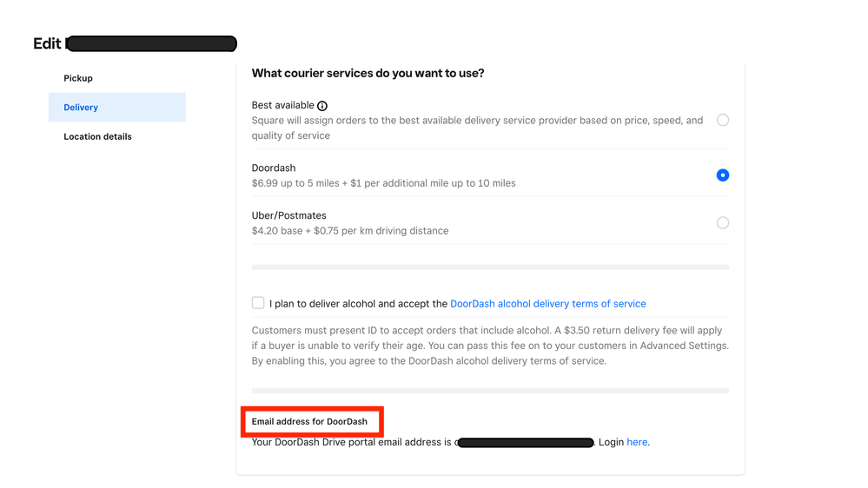The width and height of the screenshot is (868, 488).
Task: Open DoorDash alcohol delivery terms of service
Action: 547,304
